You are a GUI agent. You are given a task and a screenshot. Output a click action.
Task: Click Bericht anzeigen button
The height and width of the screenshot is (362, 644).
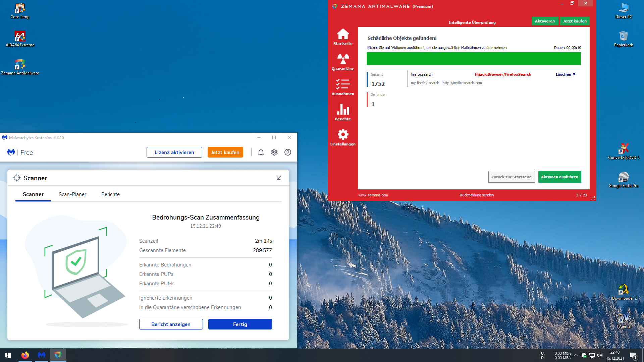[x=171, y=324]
